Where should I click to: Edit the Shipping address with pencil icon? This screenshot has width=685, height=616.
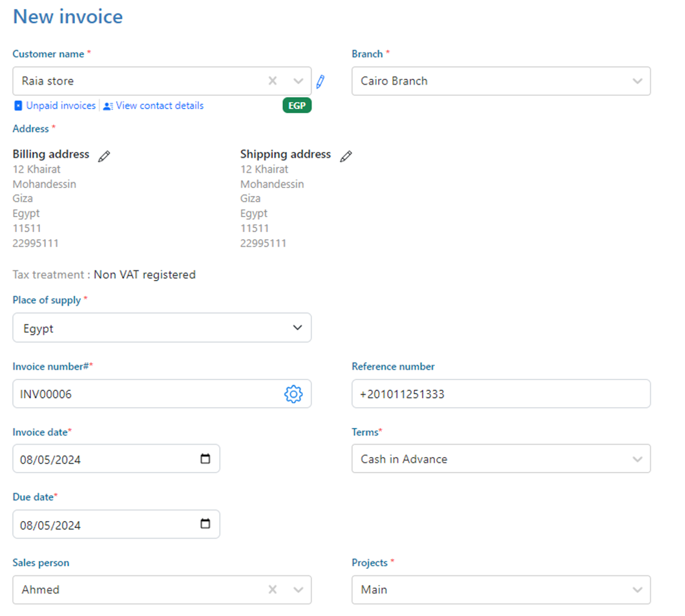click(346, 156)
